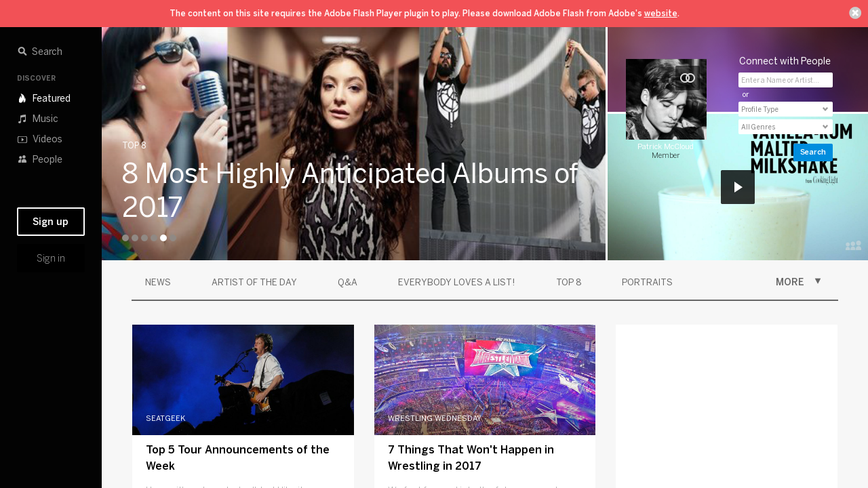Click the linked rings icon on Patrick McCloud's photo
This screenshot has height=488, width=868.
click(688, 78)
